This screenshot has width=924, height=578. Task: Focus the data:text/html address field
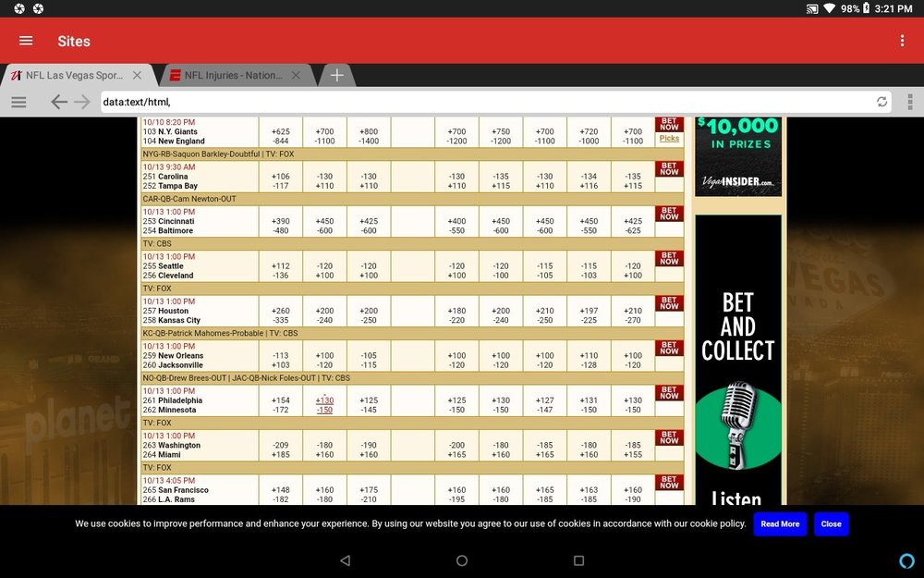(x=486, y=102)
